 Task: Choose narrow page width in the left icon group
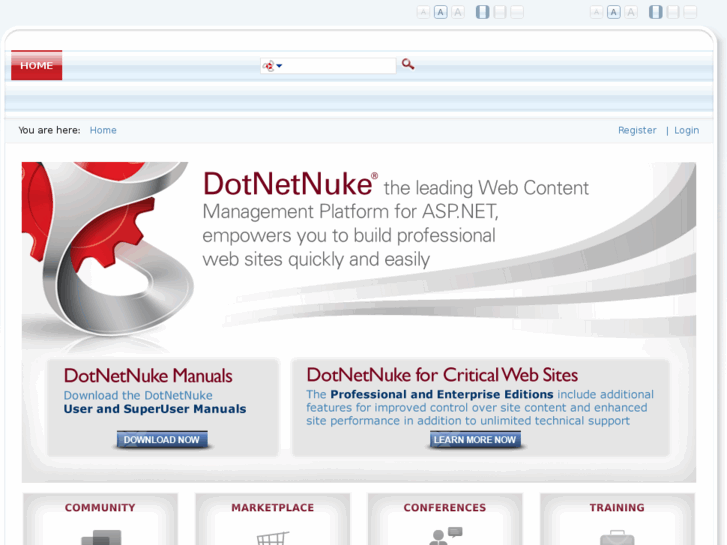483,12
